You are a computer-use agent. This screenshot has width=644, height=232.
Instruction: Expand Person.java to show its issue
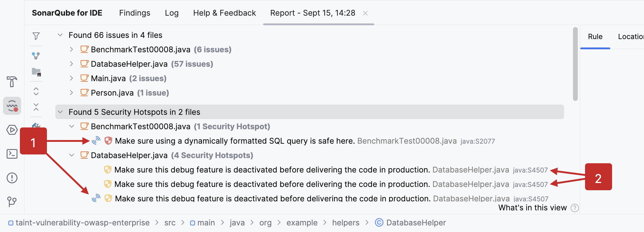(x=72, y=93)
